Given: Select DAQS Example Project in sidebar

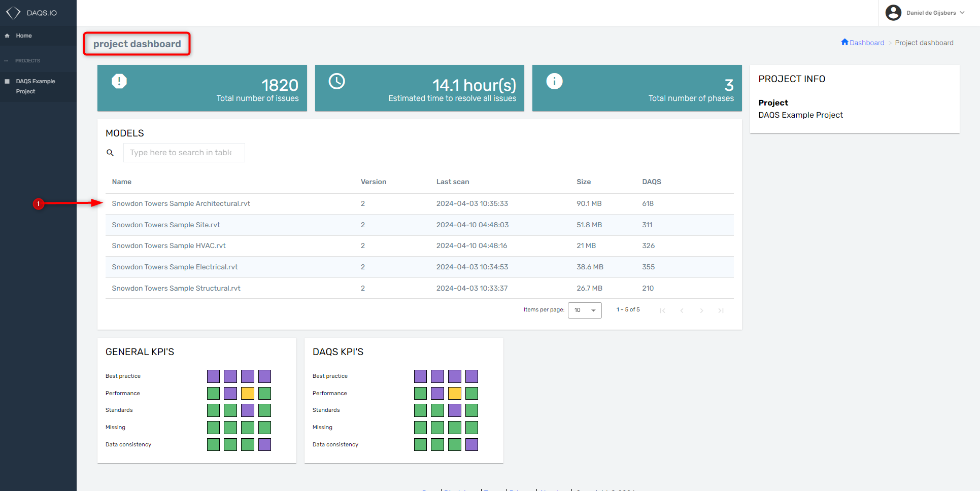Looking at the screenshot, I should point(35,86).
